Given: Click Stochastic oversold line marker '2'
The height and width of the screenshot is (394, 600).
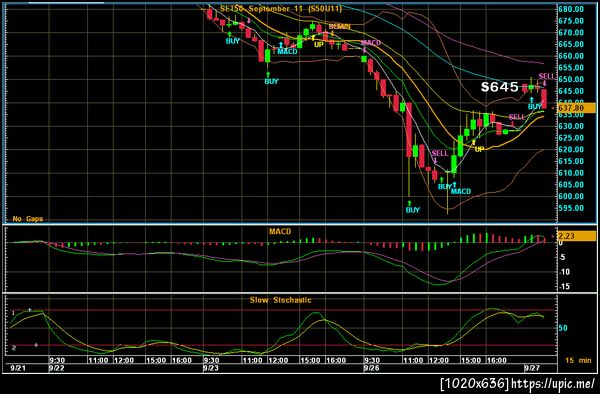Looking at the screenshot, I should point(14,348).
